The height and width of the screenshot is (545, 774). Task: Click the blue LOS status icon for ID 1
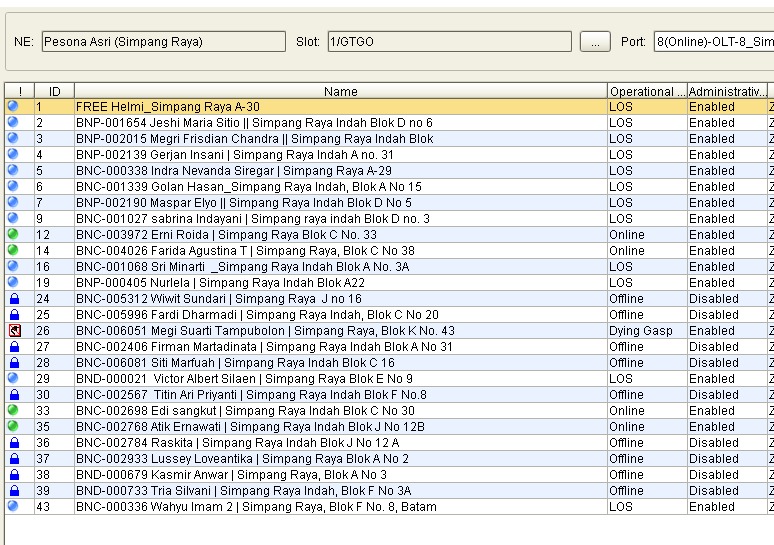[x=13, y=106]
